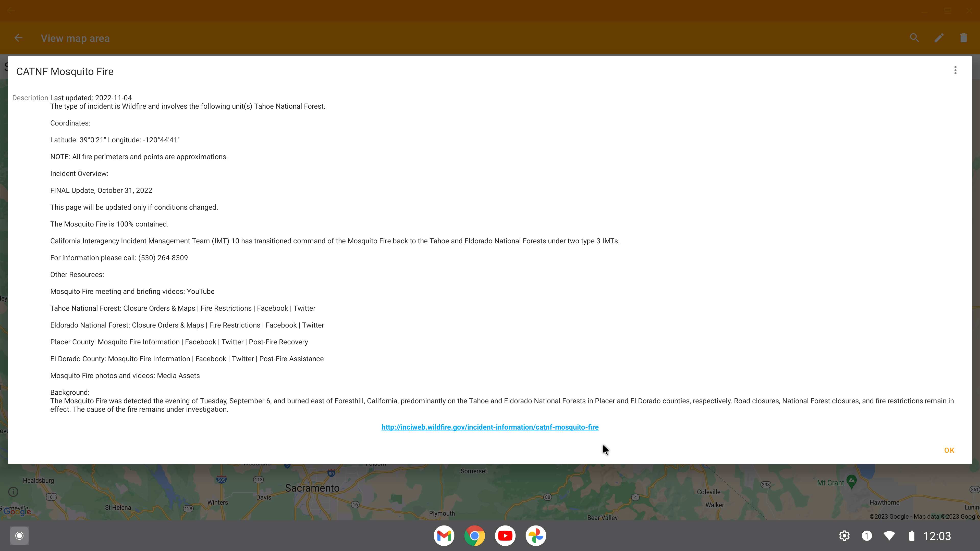Image resolution: width=980 pixels, height=551 pixels.
Task: Launch Chrome from the shelf
Action: [474, 536]
